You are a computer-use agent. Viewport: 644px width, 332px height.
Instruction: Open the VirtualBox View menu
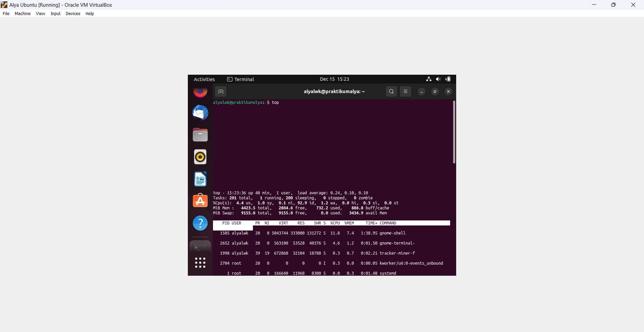pyautogui.click(x=41, y=14)
